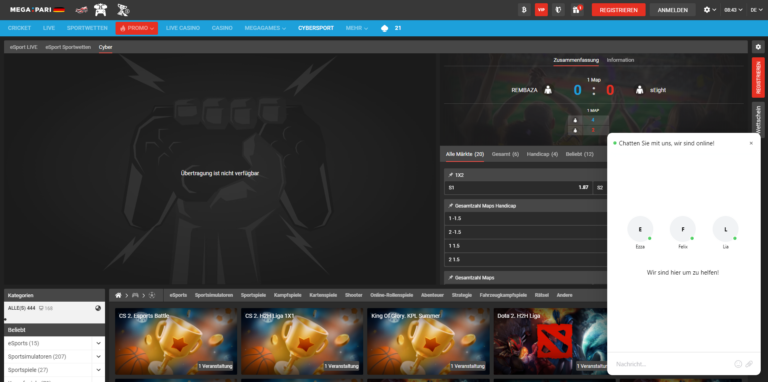768x382 pixels.
Task: Click the REGISTRIEREN button in header
Action: 618,10
